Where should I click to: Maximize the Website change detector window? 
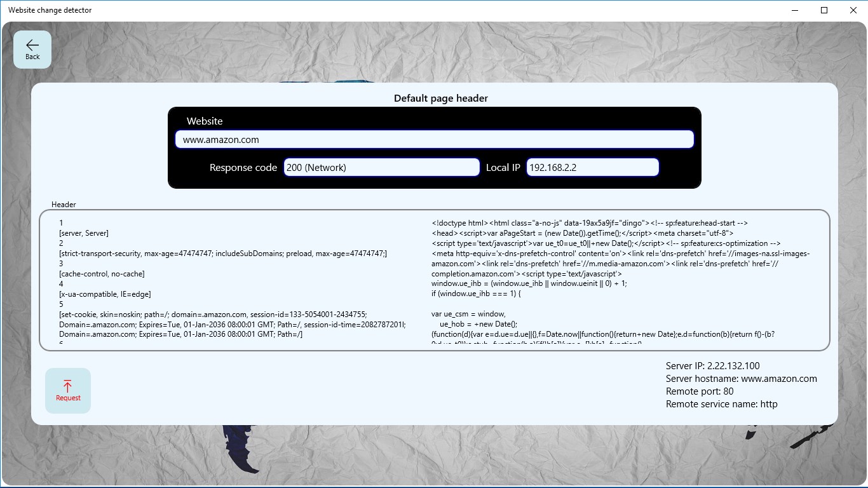coord(824,10)
